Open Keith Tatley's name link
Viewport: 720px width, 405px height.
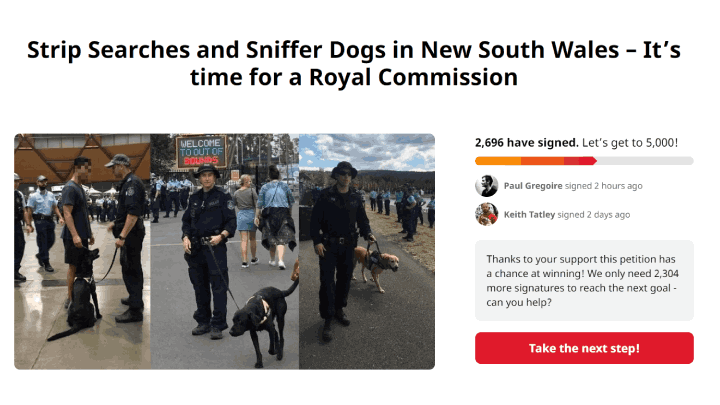coord(529,214)
